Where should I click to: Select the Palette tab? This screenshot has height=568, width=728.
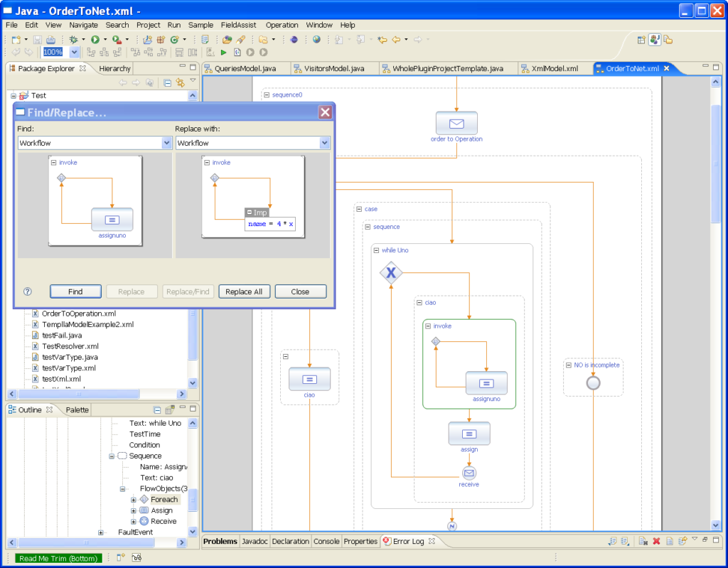point(76,409)
